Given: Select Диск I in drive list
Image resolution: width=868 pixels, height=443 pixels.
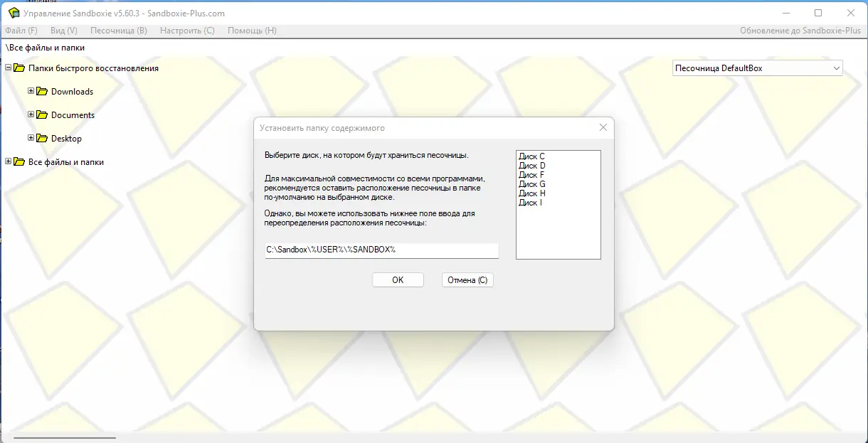Looking at the screenshot, I should pos(531,203).
